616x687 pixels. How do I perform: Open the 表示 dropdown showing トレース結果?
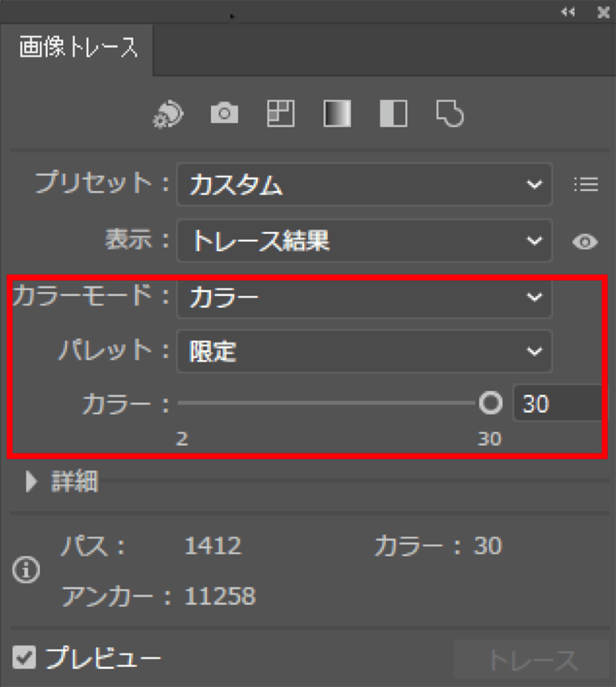(x=364, y=241)
